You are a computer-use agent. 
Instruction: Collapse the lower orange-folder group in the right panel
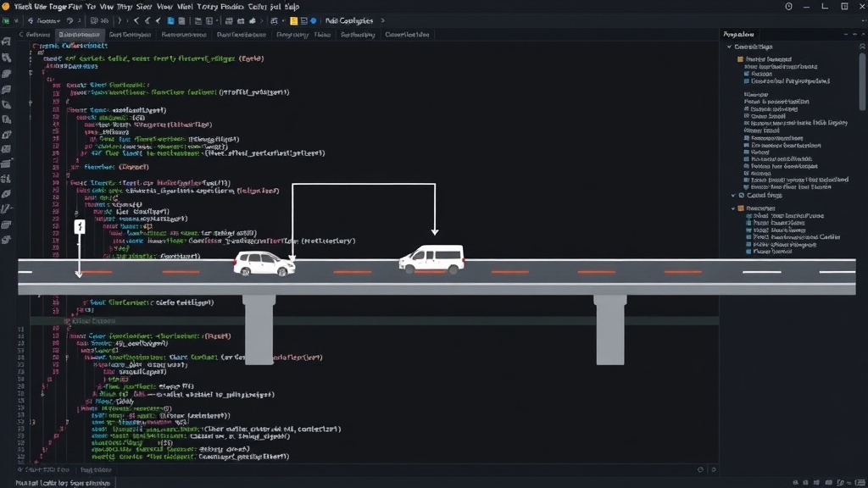[733, 208]
